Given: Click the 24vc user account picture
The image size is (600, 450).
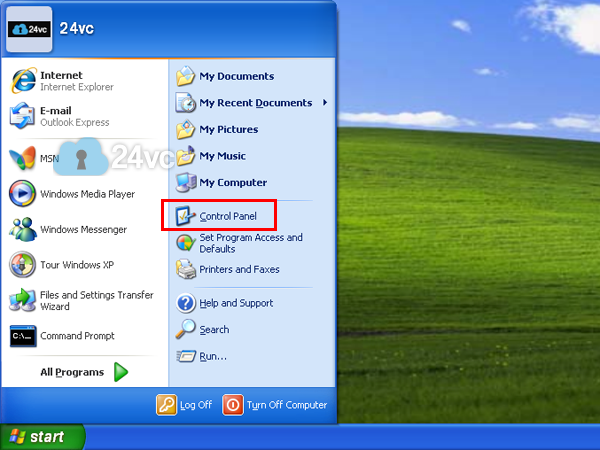Looking at the screenshot, I should click(29, 29).
